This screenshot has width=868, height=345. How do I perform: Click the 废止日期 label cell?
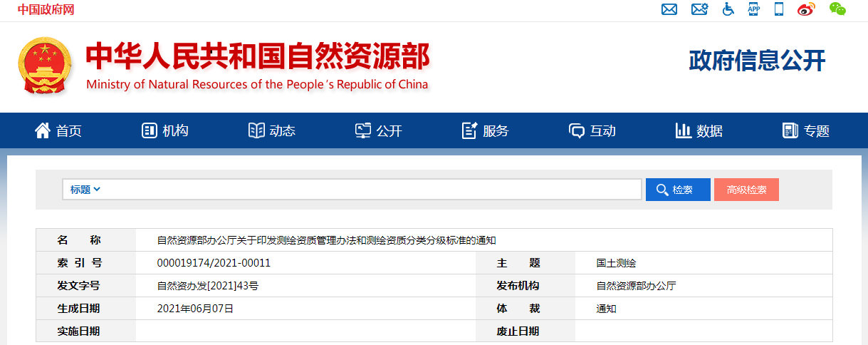point(525,331)
